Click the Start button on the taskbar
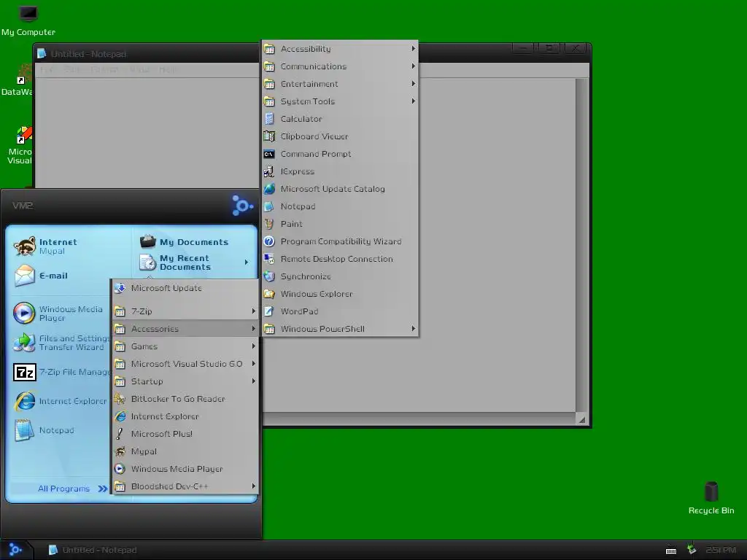This screenshot has height=560, width=747. (x=16, y=550)
